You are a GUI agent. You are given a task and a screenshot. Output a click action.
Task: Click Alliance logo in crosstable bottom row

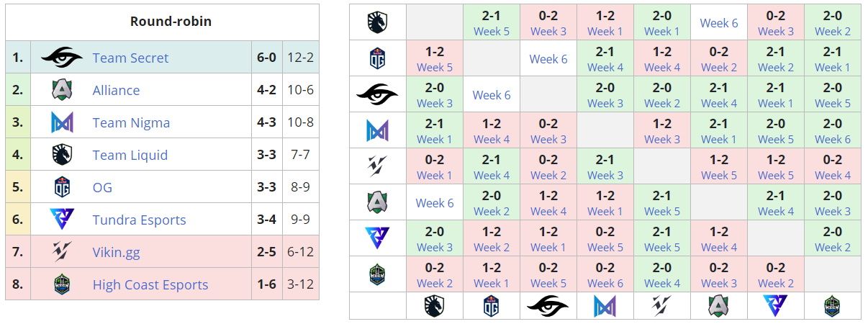(718, 306)
